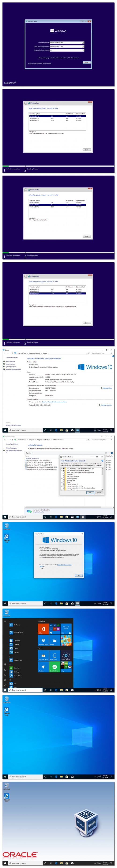Click the Search Control Panel field
The width and height of the screenshot is (117, 868).
102,353
